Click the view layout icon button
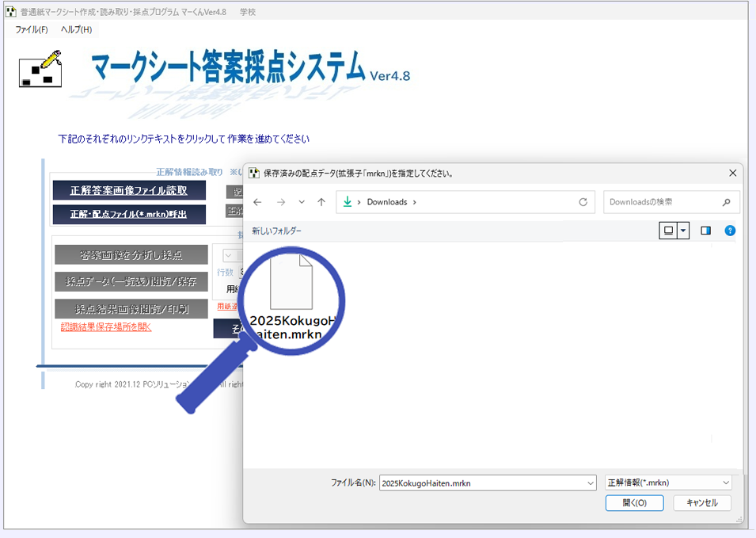This screenshot has height=538, width=756. 668,231
